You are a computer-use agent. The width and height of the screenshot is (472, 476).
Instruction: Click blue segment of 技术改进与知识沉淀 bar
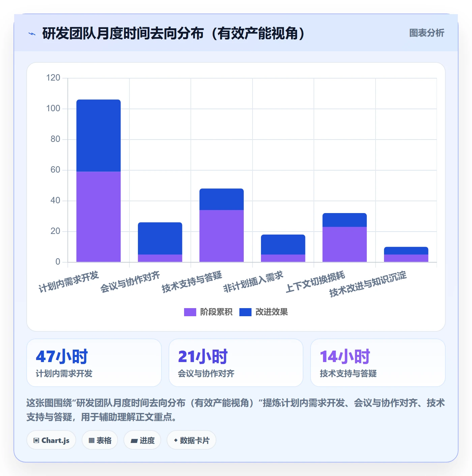[x=406, y=250]
